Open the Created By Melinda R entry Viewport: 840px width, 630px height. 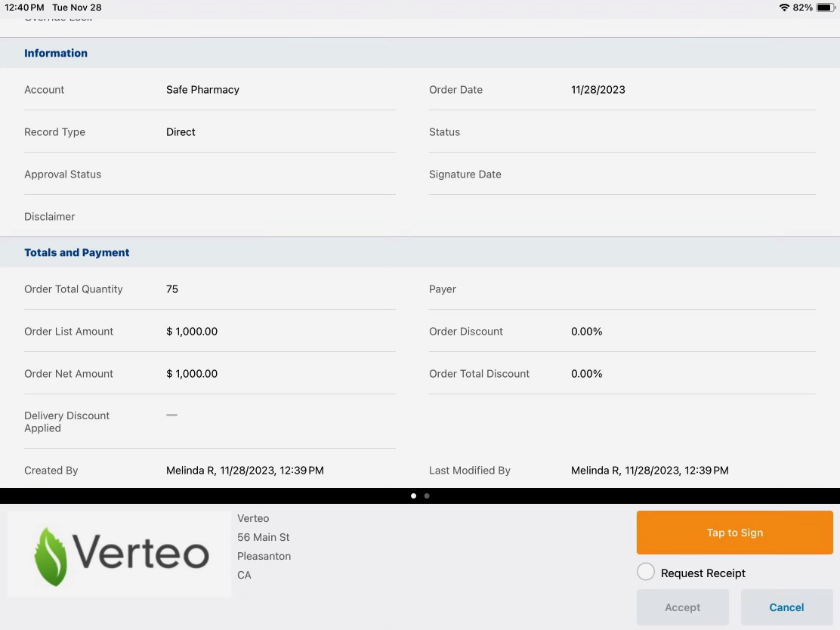245,470
